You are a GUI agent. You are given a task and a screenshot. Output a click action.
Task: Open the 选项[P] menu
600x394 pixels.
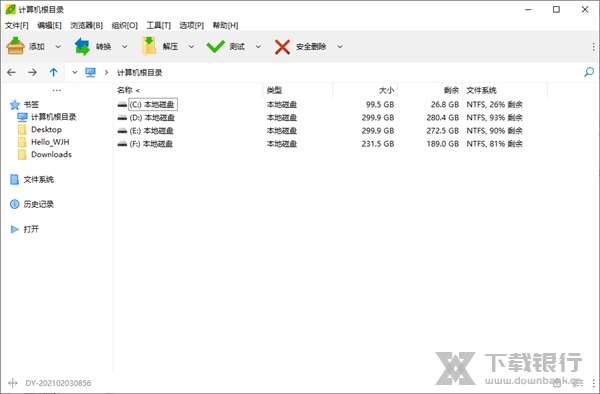[x=192, y=25]
